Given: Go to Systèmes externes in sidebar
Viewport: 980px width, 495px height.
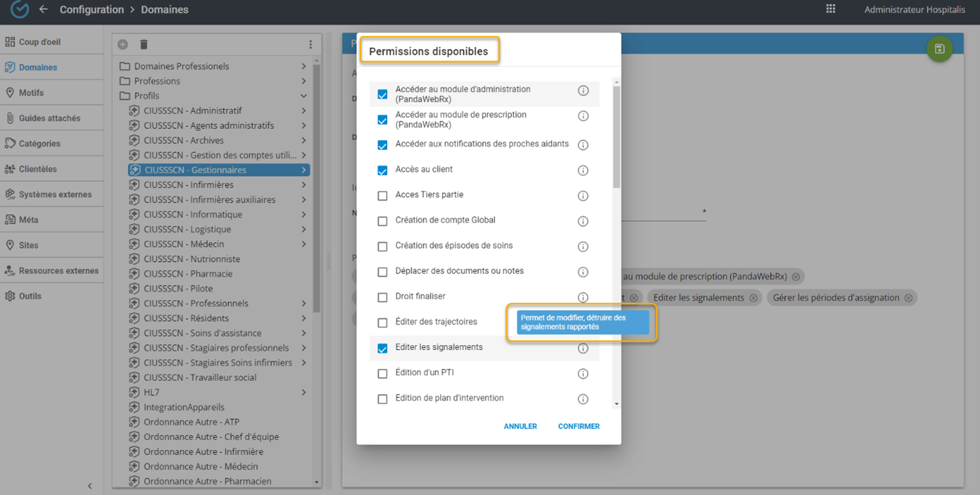Looking at the screenshot, I should tap(55, 194).
